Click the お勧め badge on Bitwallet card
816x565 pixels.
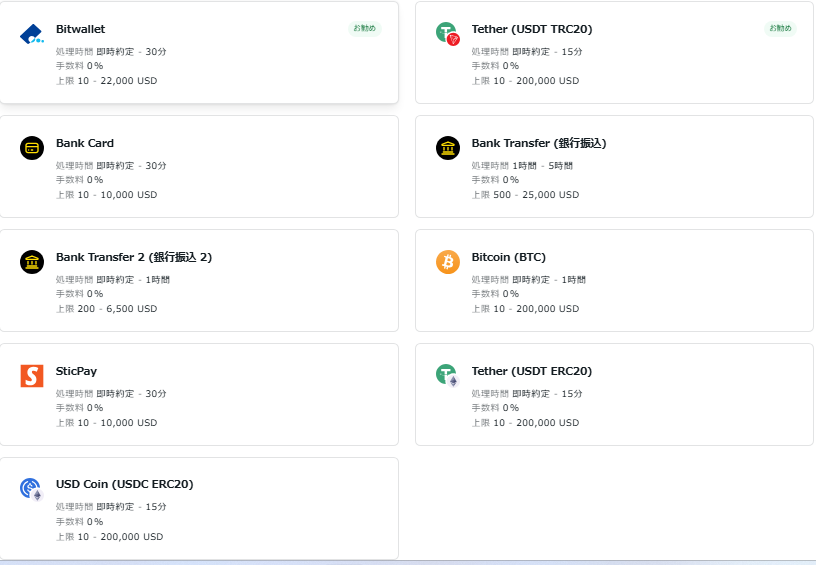point(365,28)
